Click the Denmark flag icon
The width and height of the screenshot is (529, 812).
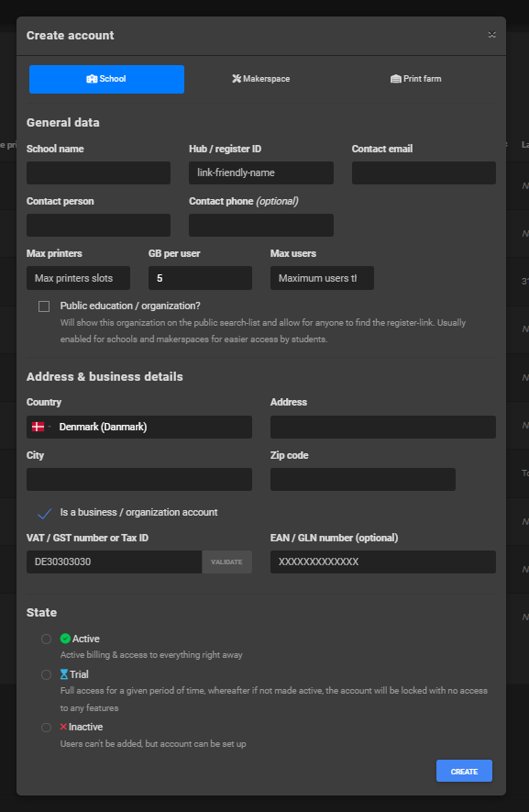38,427
